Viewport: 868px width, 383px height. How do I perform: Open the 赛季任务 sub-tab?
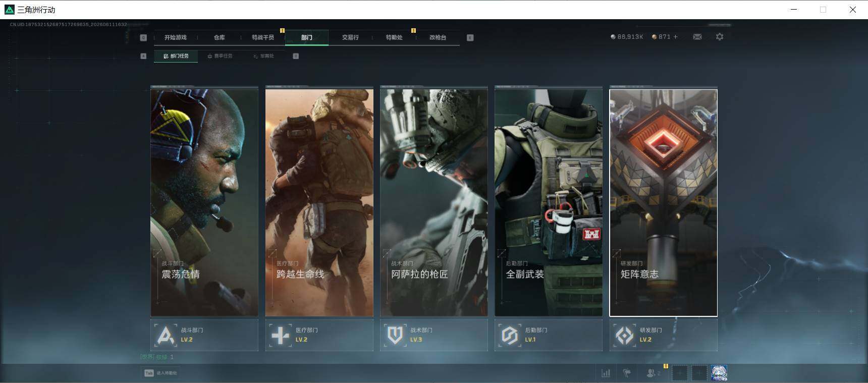pos(220,56)
